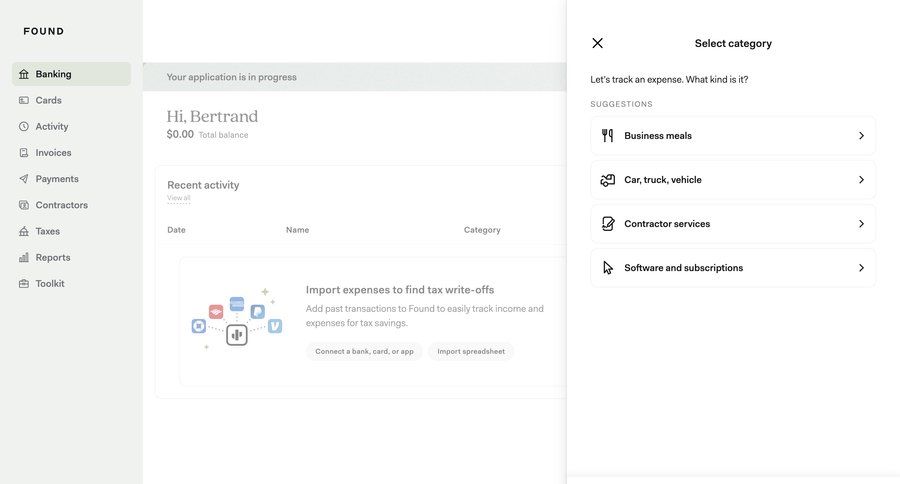Open the Toolkit page

coord(71,284)
